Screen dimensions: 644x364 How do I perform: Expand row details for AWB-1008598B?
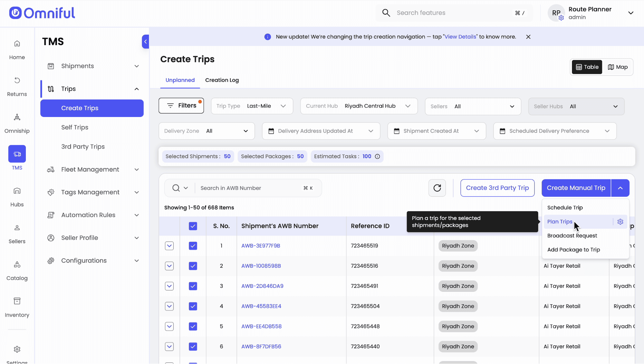(169, 266)
